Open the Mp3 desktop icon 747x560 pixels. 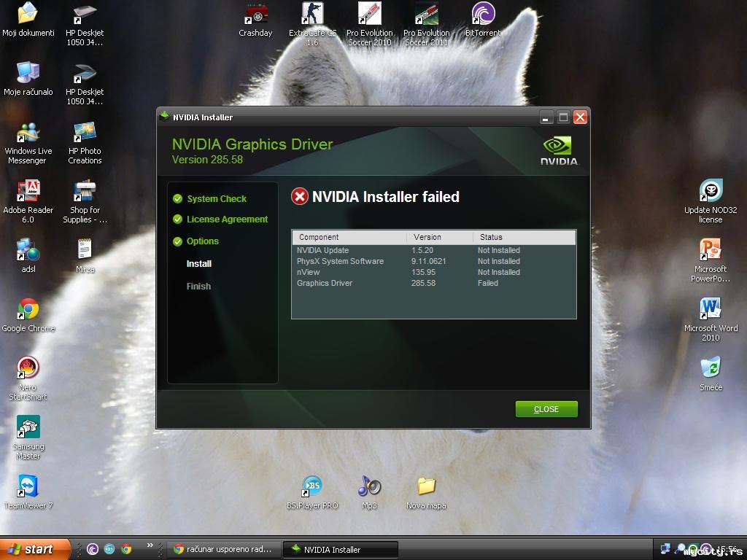click(370, 492)
